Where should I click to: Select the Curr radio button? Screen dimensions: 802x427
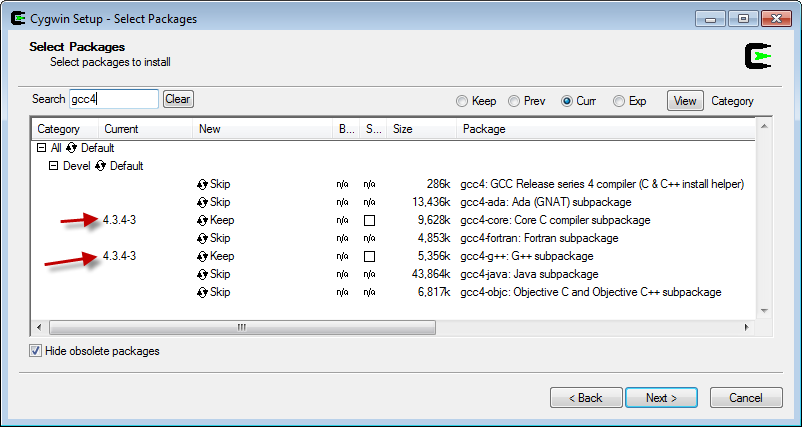pos(566,101)
